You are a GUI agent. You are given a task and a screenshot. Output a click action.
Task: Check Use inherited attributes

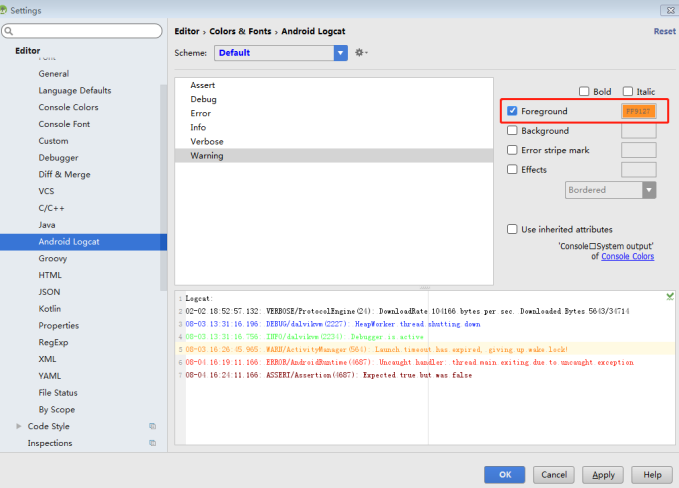click(512, 229)
